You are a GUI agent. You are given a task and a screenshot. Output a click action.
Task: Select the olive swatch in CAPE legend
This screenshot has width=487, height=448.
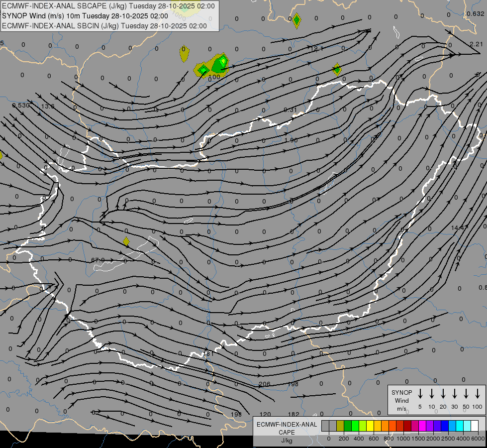coord(340,426)
